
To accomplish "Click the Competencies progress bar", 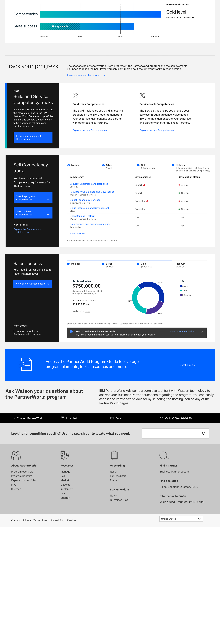I will 101,14.
